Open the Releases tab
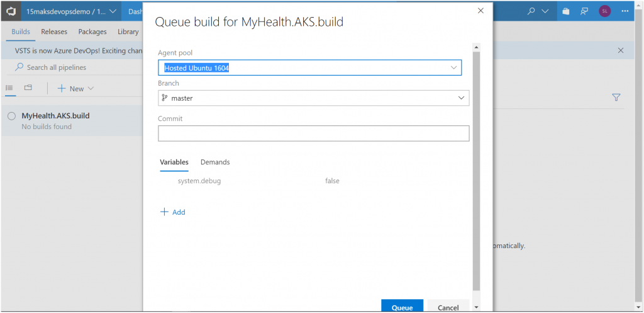Screen dimensions: 644x313 tap(54, 31)
